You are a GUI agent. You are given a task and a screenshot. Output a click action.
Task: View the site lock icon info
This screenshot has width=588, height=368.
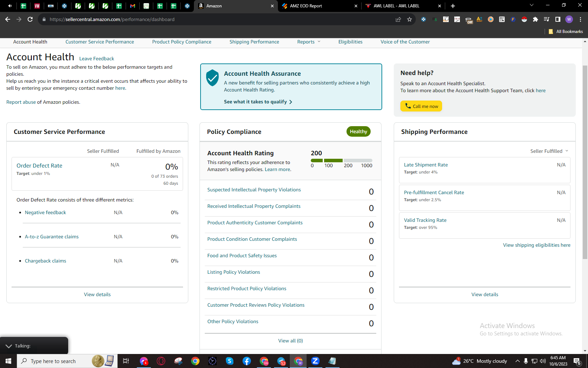[44, 19]
